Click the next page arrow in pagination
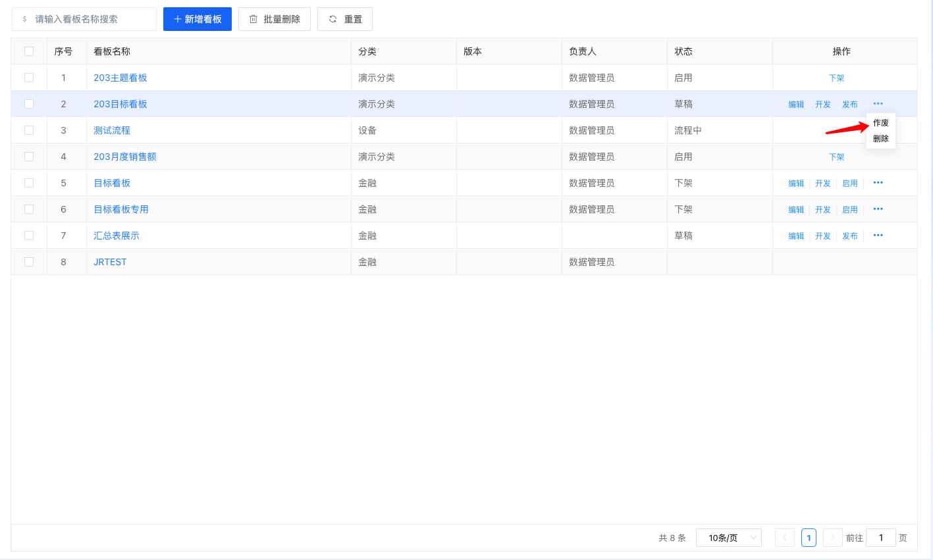Image resolution: width=933 pixels, height=560 pixels. (x=832, y=538)
